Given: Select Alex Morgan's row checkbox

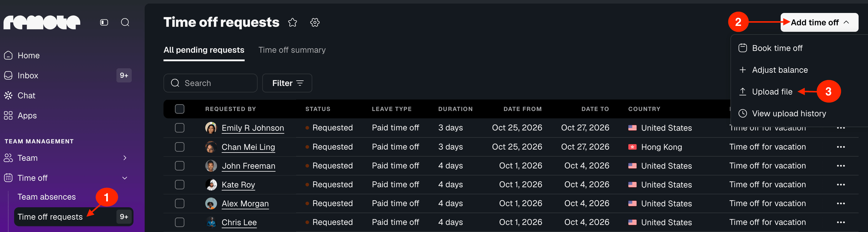Looking at the screenshot, I should pos(180,203).
